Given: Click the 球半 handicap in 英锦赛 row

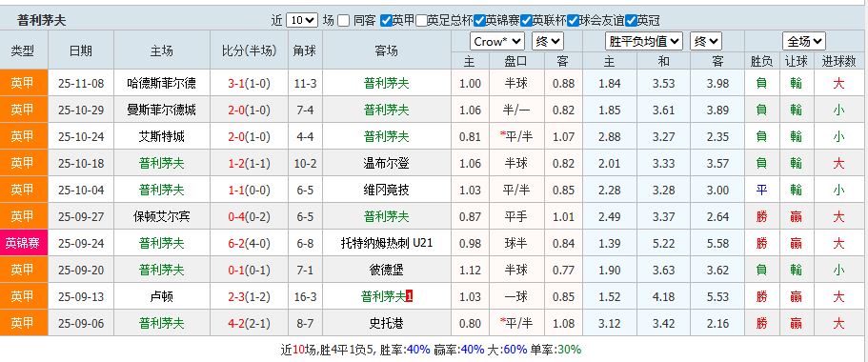Looking at the screenshot, I should [516, 243].
